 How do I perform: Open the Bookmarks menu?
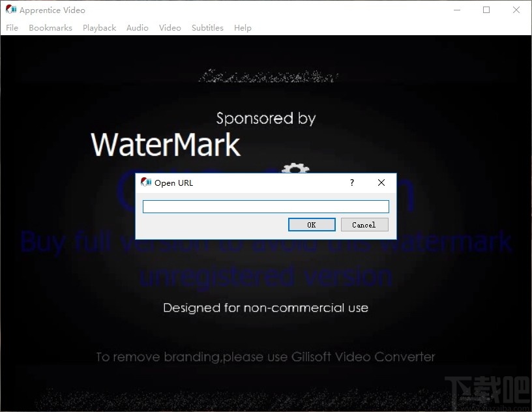point(50,28)
